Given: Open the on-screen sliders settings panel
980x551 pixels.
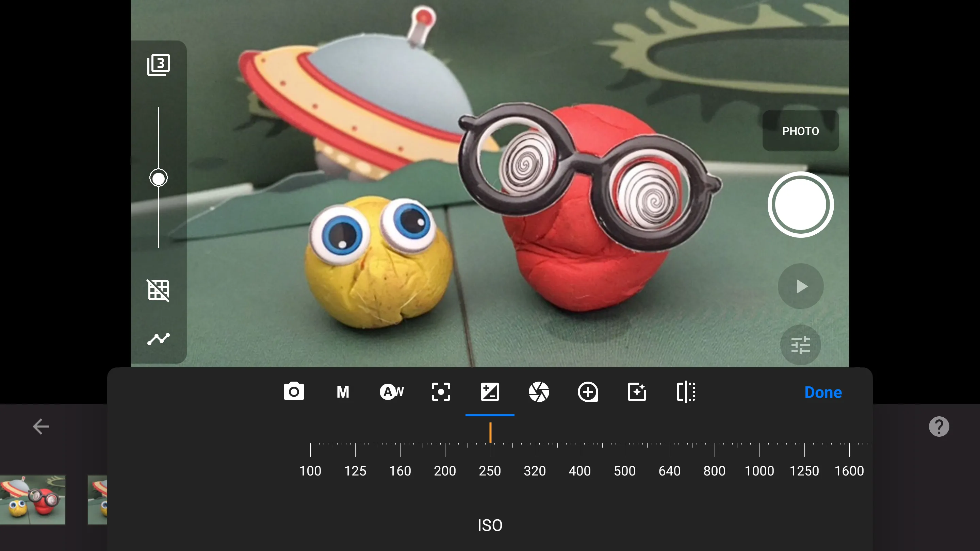Looking at the screenshot, I should (800, 345).
